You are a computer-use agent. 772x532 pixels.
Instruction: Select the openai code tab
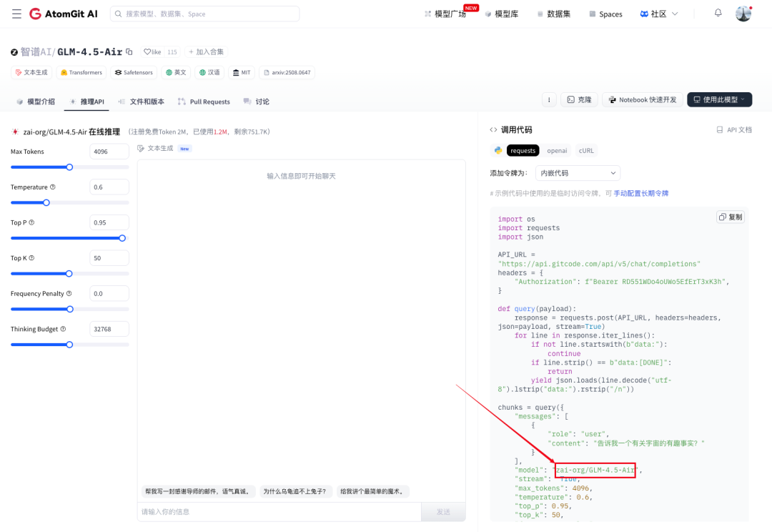pos(557,151)
